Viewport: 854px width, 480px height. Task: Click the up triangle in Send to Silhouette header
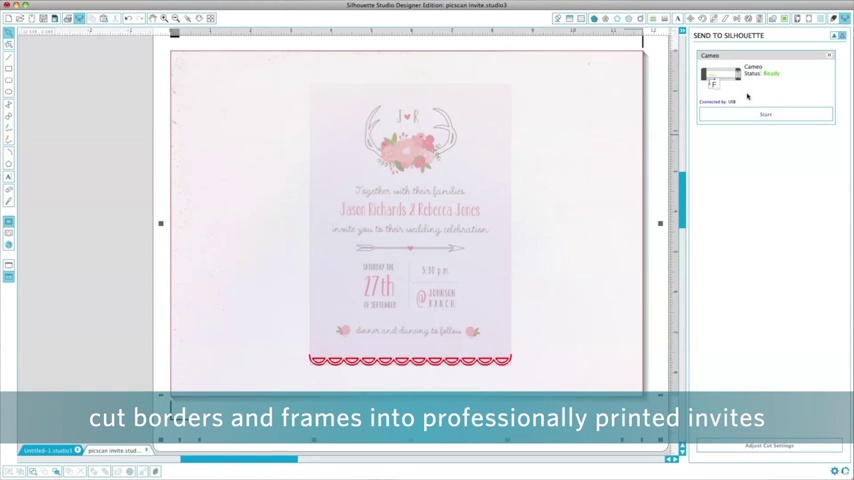click(834, 35)
